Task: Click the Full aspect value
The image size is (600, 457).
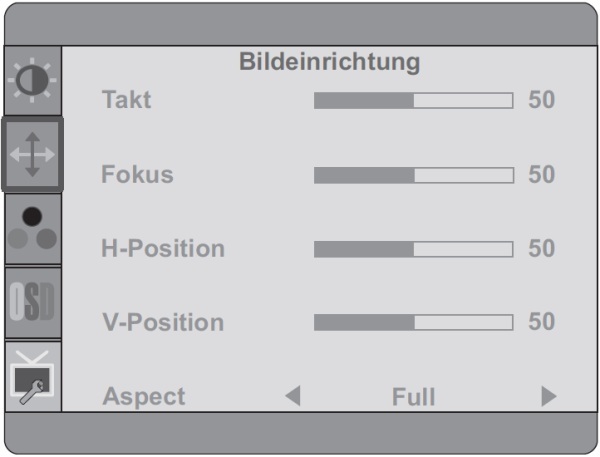Action: [x=414, y=397]
